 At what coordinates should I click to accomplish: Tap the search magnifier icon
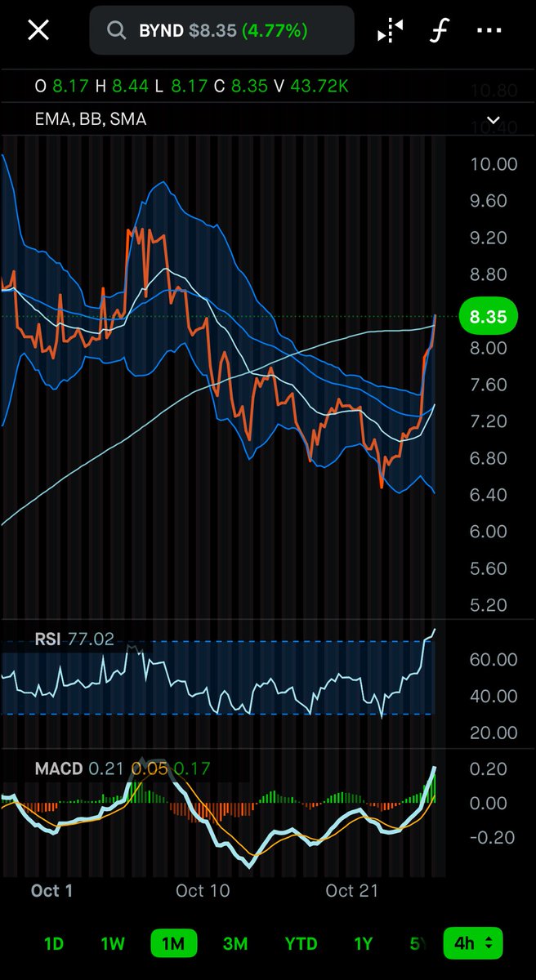(117, 31)
